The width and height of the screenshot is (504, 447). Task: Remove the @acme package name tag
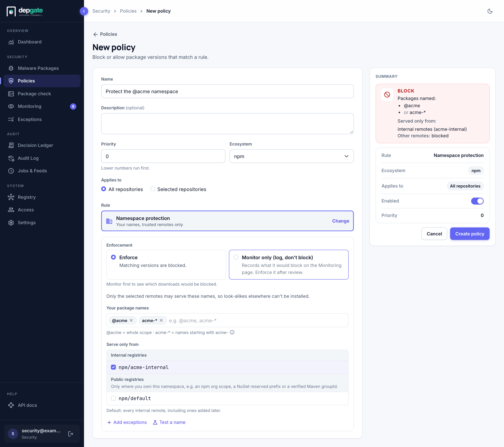coord(131,320)
